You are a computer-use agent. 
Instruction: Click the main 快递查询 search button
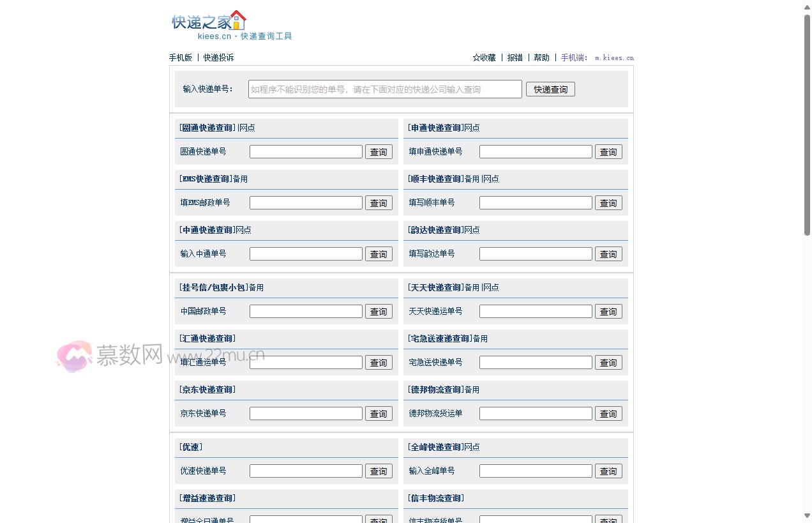tap(550, 89)
